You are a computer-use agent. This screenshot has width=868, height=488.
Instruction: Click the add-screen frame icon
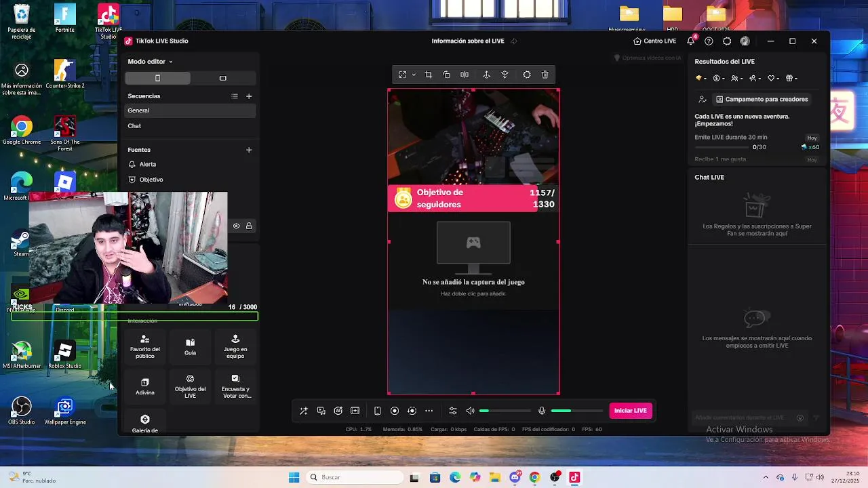pyautogui.click(x=355, y=411)
